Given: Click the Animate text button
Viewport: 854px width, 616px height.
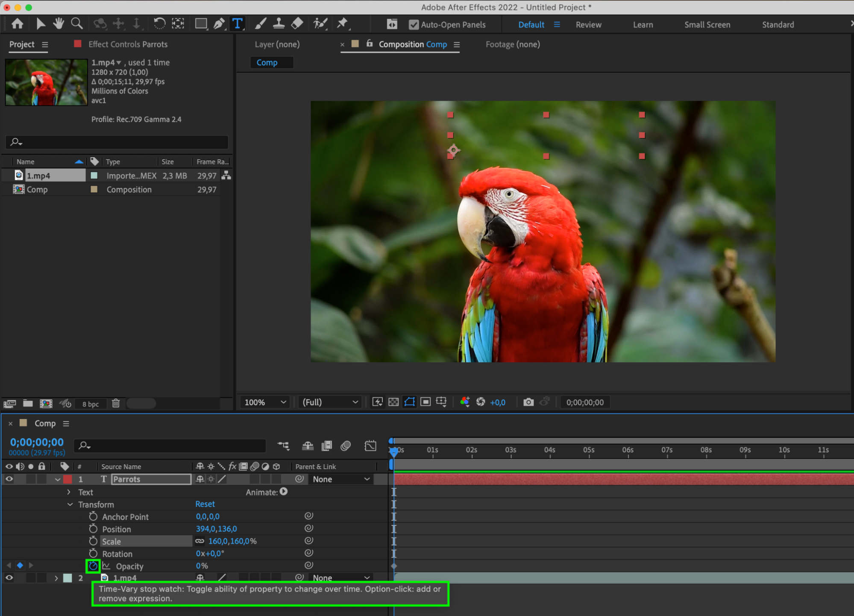Looking at the screenshot, I should [x=284, y=492].
